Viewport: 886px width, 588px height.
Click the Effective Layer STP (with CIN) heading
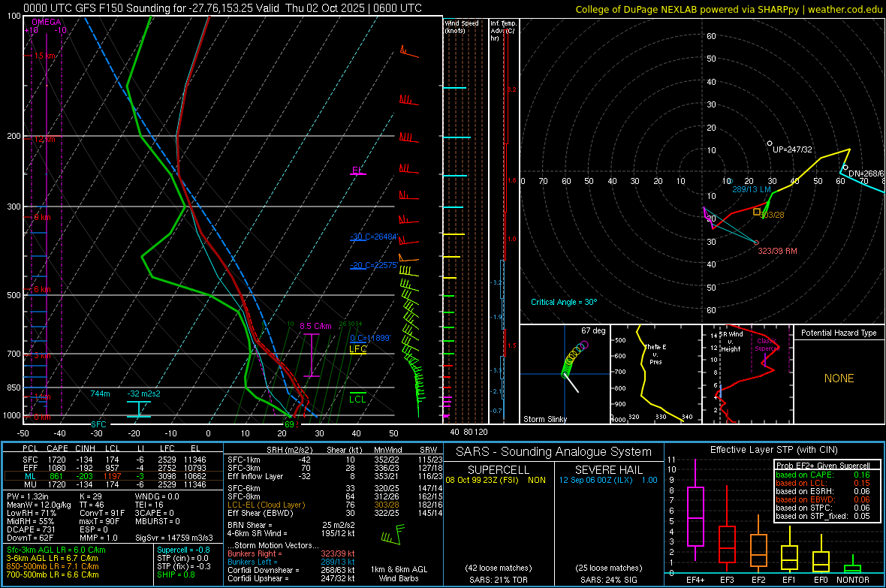click(x=773, y=450)
